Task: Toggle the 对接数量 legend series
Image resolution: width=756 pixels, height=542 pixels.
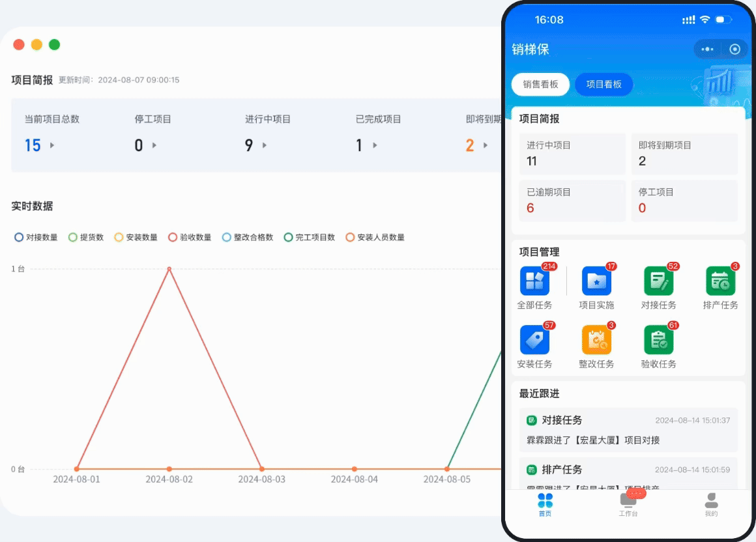Action: 37,237
